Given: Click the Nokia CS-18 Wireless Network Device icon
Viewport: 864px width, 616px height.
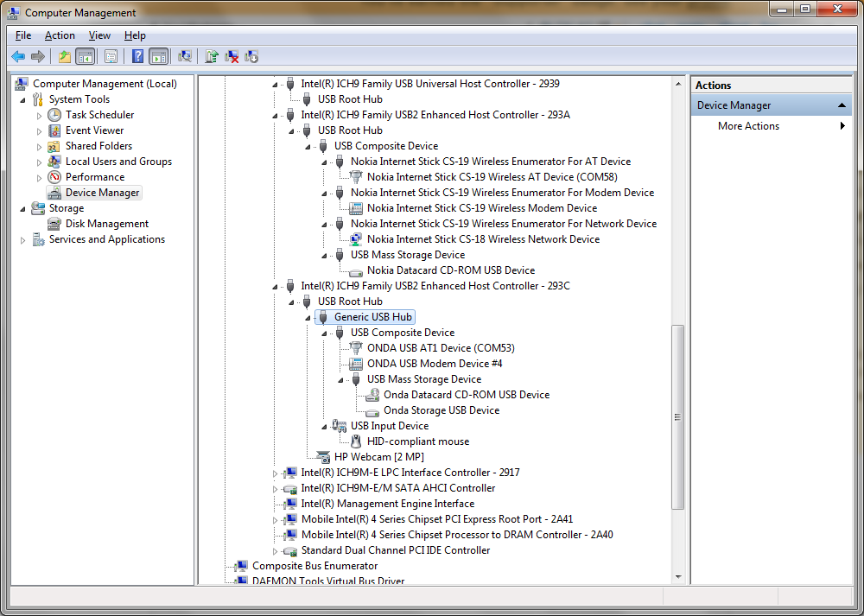Looking at the screenshot, I should [356, 239].
